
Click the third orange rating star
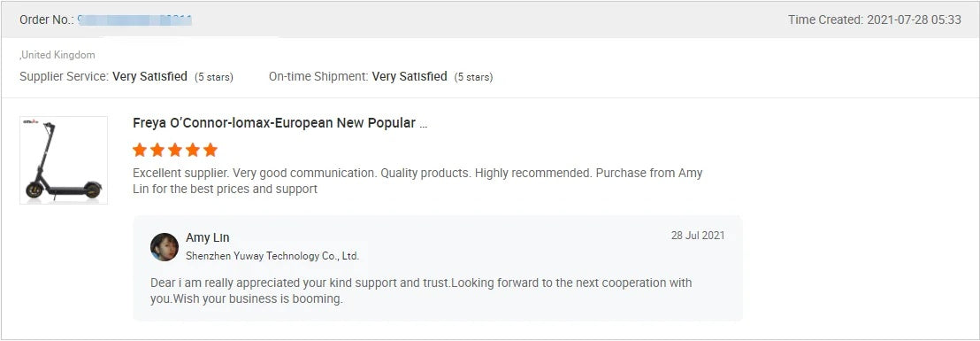point(175,151)
